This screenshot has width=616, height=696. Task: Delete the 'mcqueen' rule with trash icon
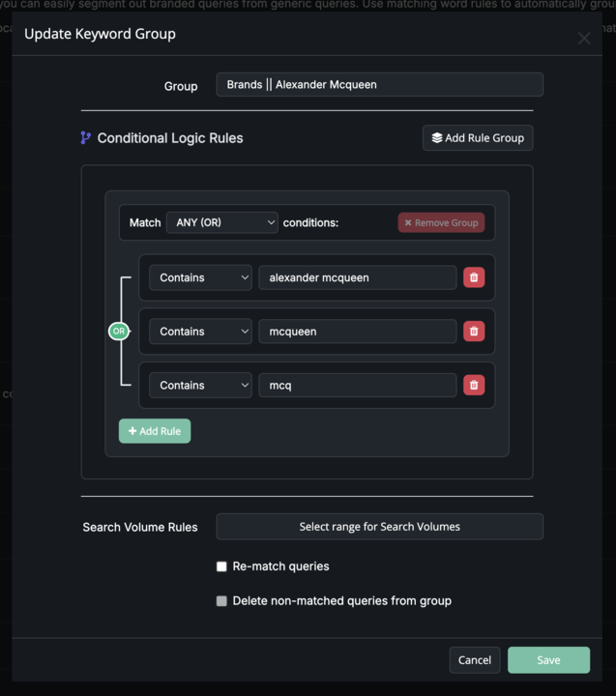point(473,332)
